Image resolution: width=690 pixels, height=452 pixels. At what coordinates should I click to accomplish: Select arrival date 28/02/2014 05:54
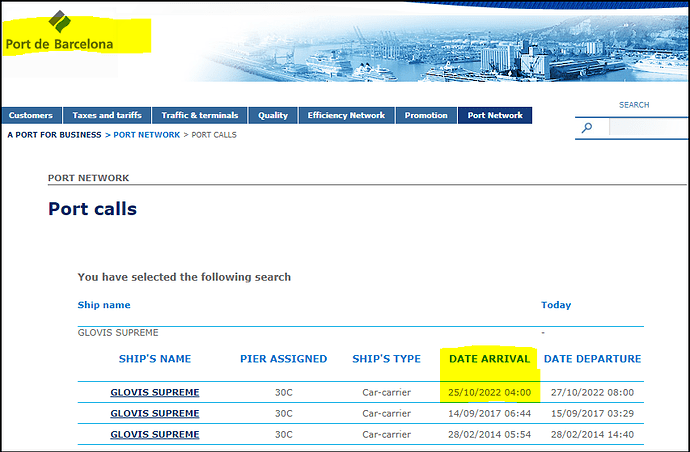[x=489, y=434]
